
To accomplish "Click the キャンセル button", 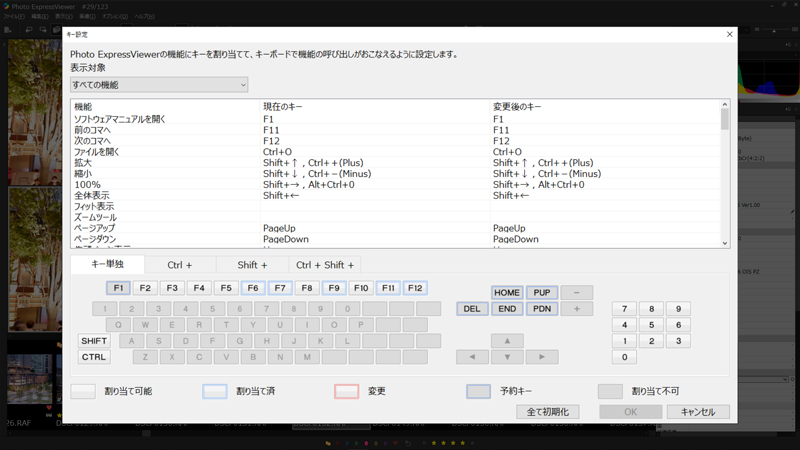I will pos(698,412).
